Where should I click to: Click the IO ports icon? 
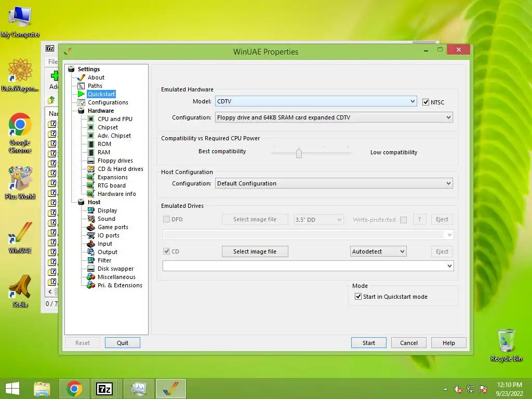pos(91,235)
